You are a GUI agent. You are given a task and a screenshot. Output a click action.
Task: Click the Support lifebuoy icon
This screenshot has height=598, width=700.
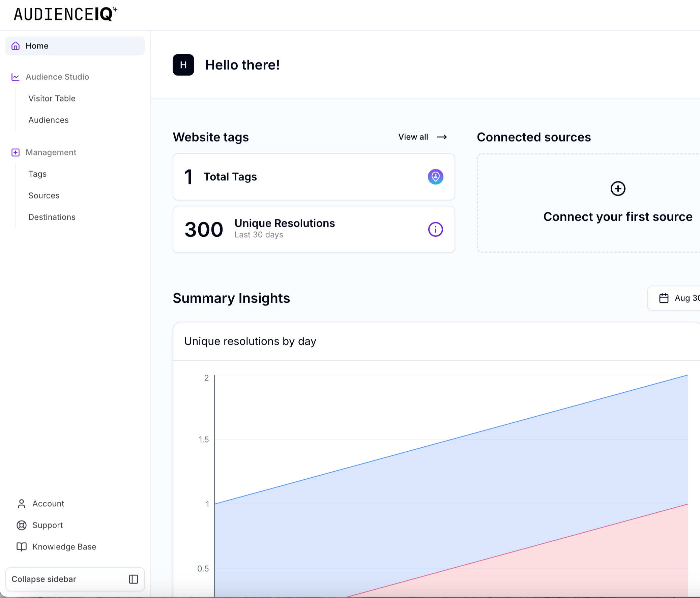coord(22,525)
